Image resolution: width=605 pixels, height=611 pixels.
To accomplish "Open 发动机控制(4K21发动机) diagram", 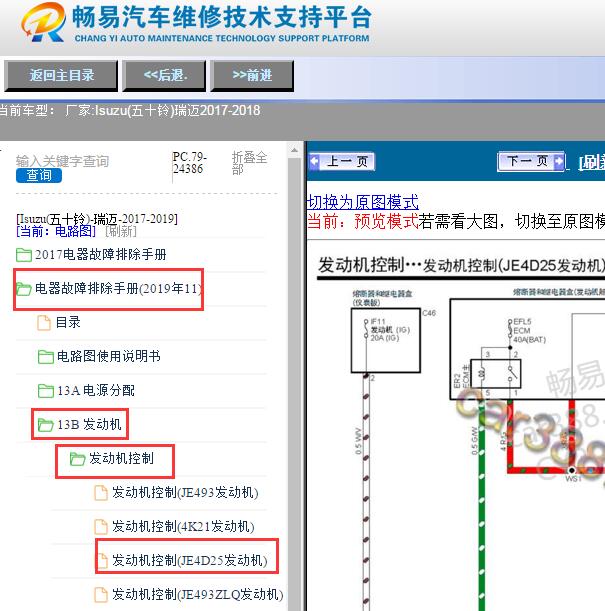I will click(183, 526).
